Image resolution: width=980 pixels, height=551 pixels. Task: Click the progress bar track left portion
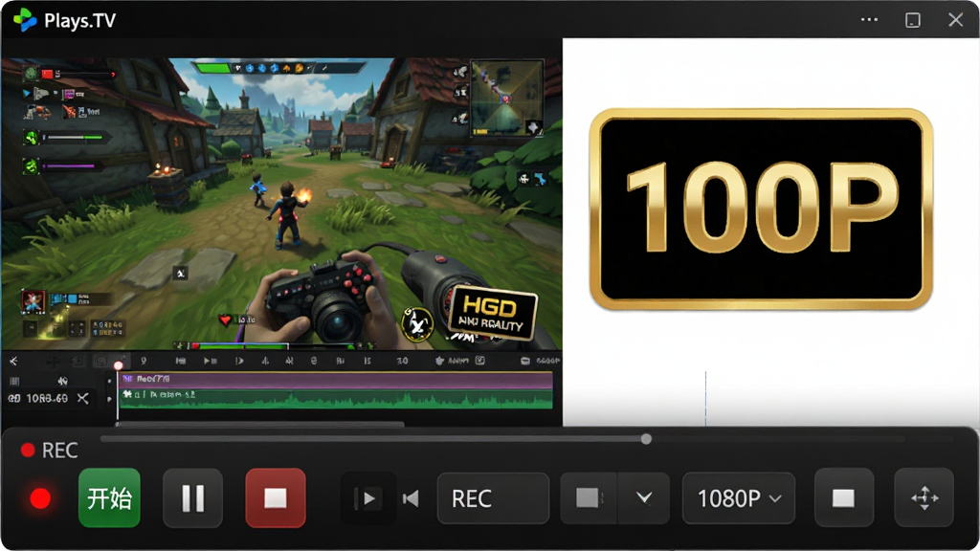click(372, 439)
